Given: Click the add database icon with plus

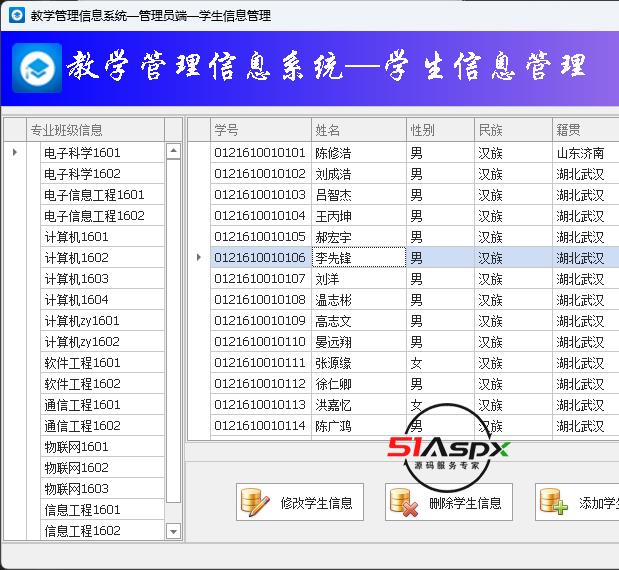Looking at the screenshot, I should point(553,501).
